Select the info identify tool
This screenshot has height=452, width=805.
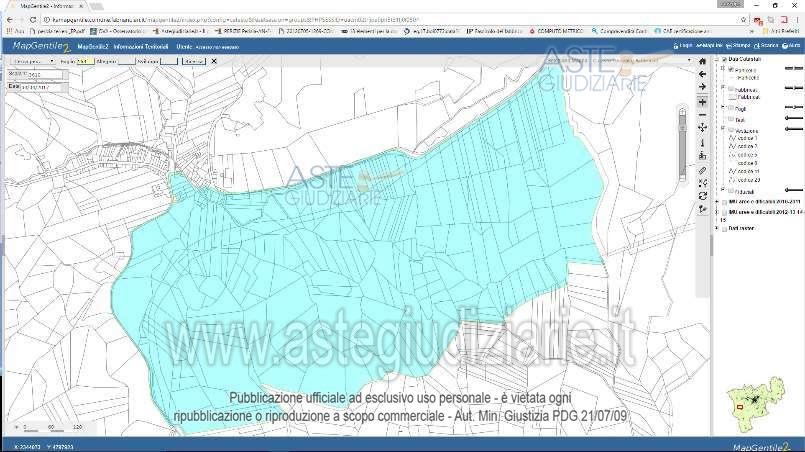pyautogui.click(x=703, y=142)
